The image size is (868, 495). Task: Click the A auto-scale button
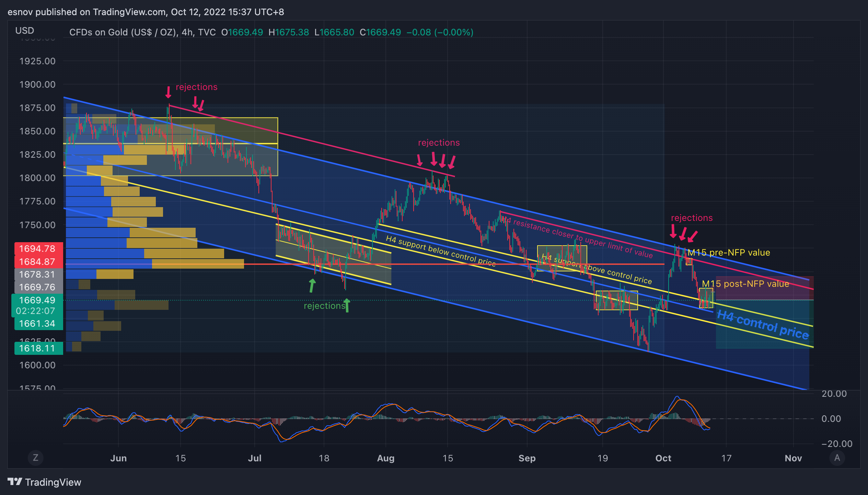point(837,458)
